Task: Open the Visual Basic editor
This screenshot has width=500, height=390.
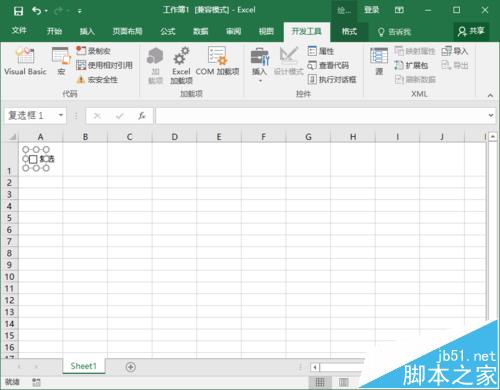Action: [x=25, y=61]
